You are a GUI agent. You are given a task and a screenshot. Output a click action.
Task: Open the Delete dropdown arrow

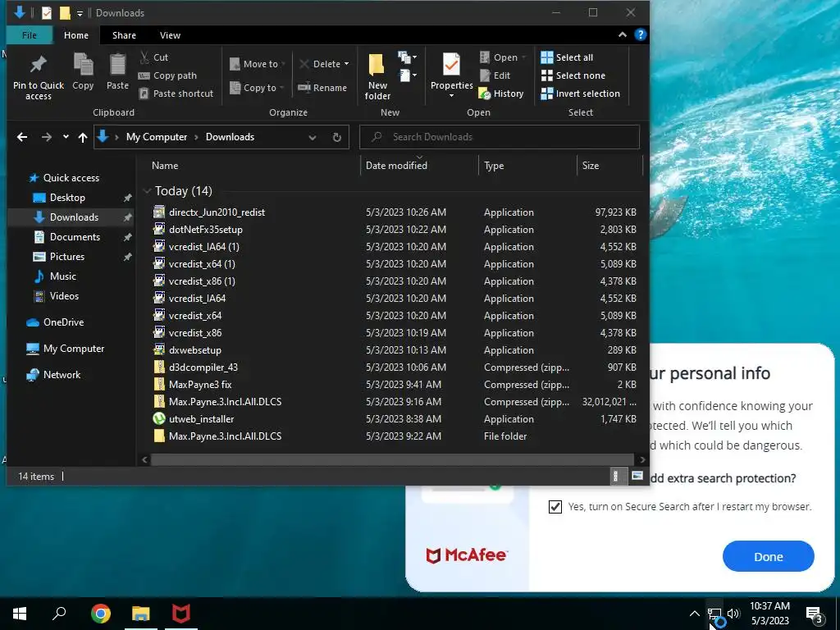(x=347, y=64)
